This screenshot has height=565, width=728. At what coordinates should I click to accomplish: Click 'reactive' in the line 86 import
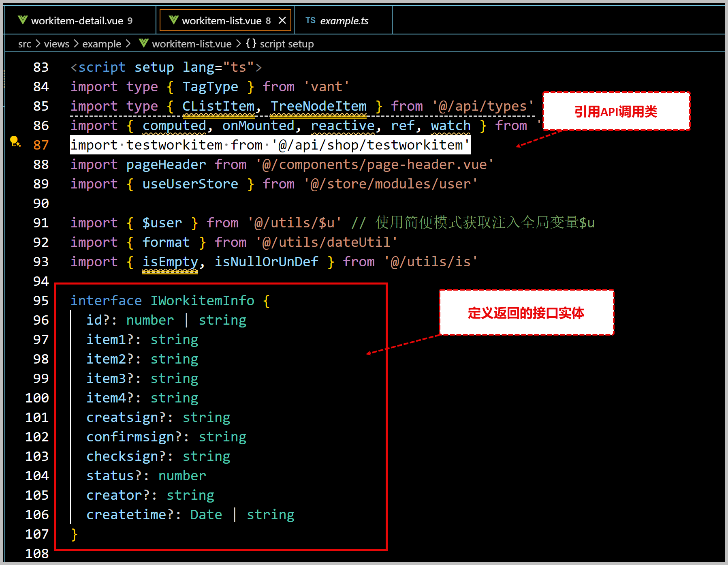pos(343,126)
